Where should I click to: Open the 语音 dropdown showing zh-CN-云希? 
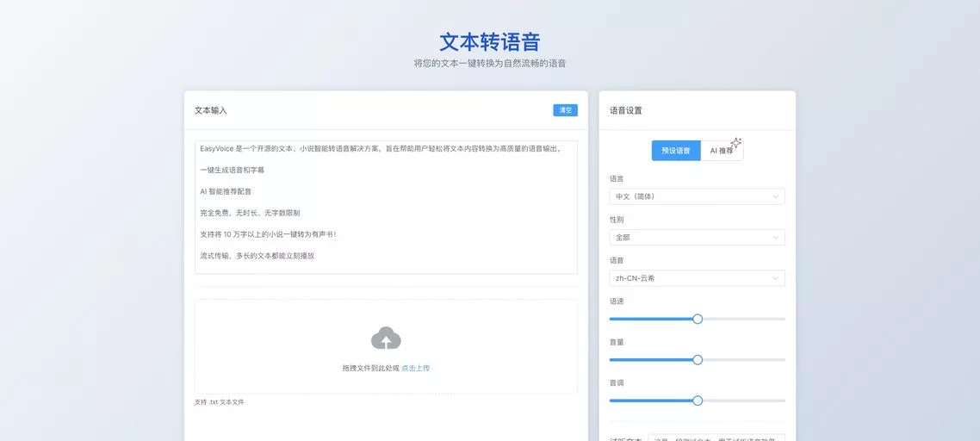(697, 278)
